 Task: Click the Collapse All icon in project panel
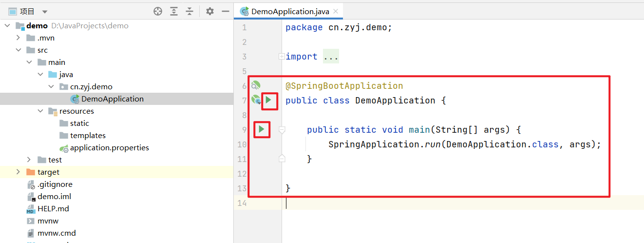tap(189, 11)
